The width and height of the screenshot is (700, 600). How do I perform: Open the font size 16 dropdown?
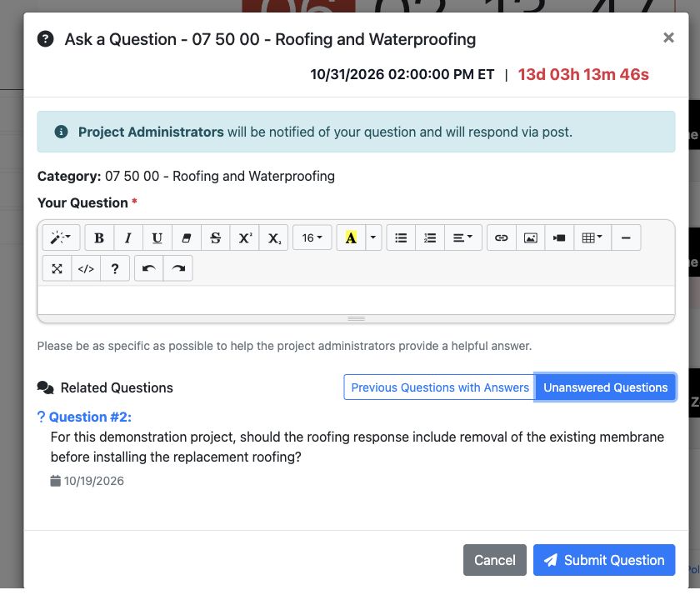[312, 237]
